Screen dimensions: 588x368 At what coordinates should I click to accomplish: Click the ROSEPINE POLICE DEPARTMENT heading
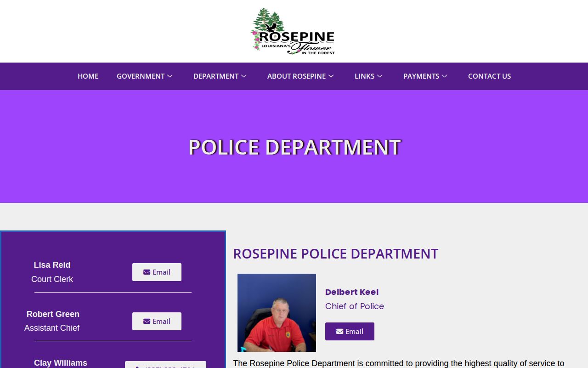coord(336,254)
